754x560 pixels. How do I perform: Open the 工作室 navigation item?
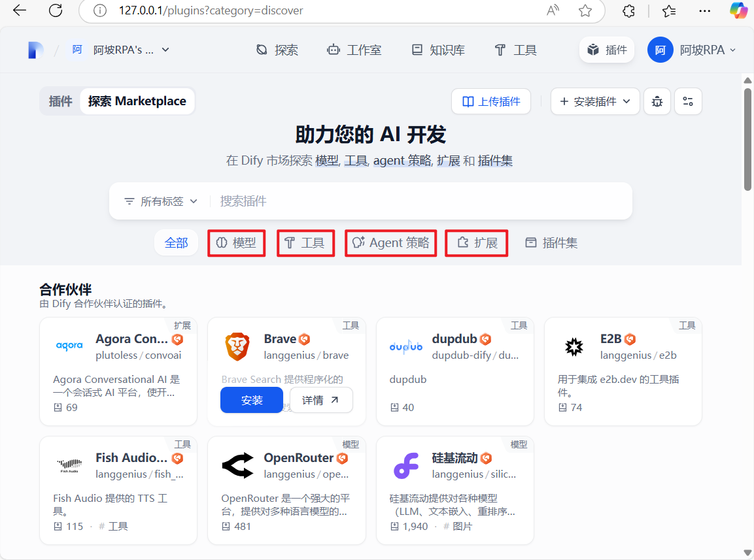point(354,50)
